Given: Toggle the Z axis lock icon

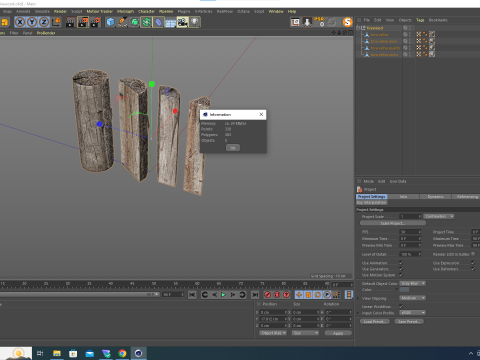Looking at the screenshot, I should [x=44, y=22].
